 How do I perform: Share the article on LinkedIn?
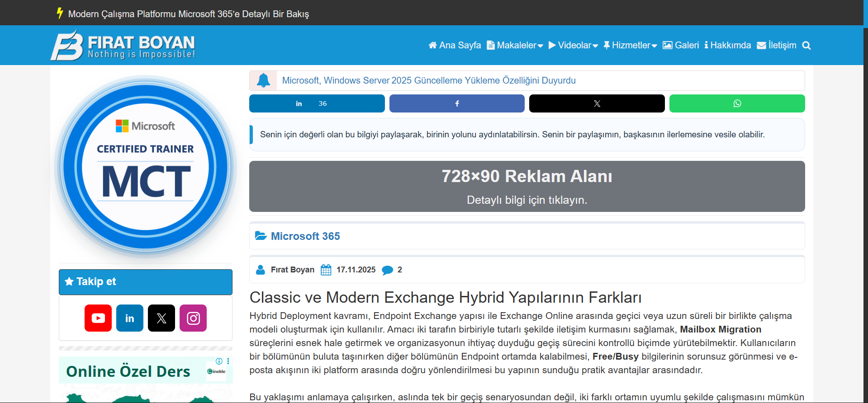[x=317, y=103]
